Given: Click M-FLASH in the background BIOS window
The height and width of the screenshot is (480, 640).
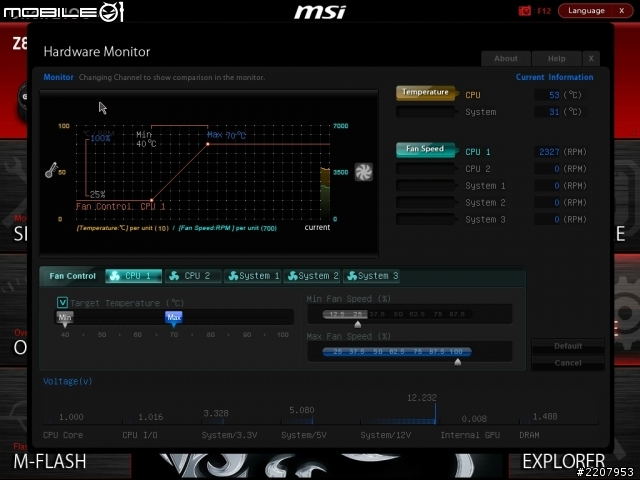Looking at the screenshot, I should [x=50, y=462].
